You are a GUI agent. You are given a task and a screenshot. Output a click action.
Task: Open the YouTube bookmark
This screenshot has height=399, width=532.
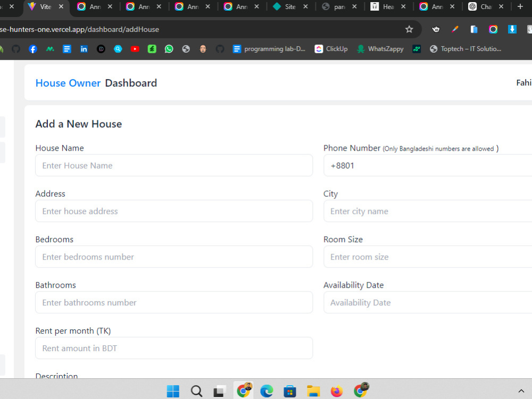(135, 49)
